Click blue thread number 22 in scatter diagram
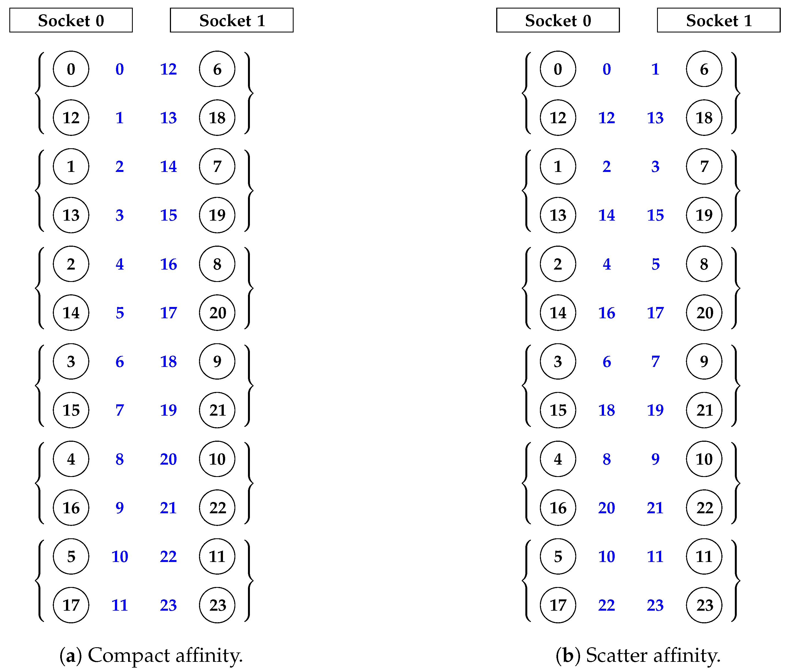 pyautogui.click(x=607, y=605)
